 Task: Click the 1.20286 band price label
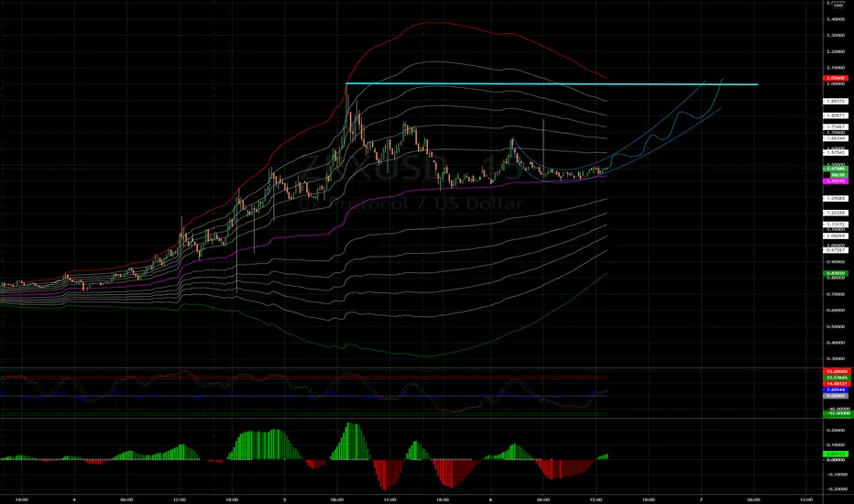click(836, 213)
